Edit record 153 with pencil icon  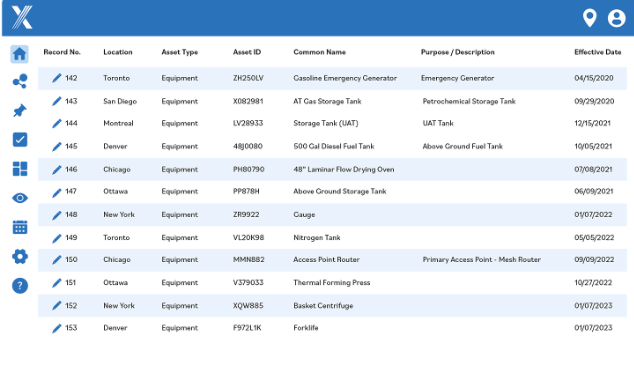pos(57,328)
